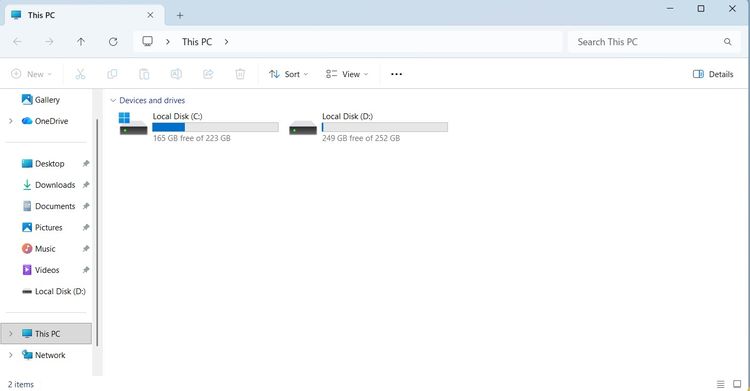Expand the This PC tree node
750x391 pixels.
pos(11,334)
